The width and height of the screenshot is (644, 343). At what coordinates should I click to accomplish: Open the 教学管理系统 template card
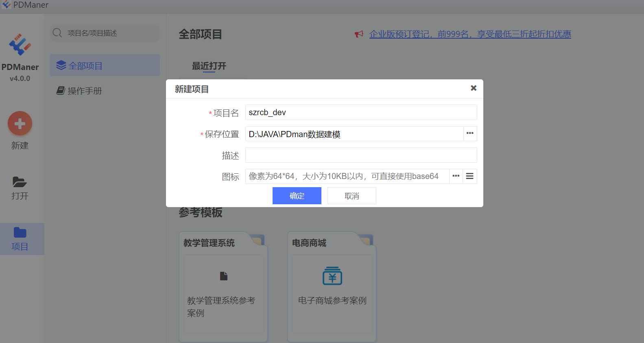pos(223,287)
